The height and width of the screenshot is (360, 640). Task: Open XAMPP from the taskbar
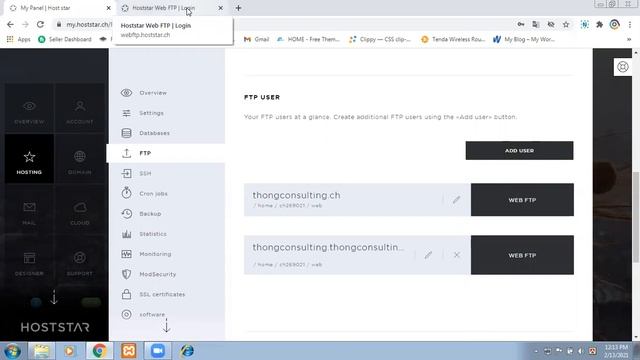pyautogui.click(x=129, y=351)
